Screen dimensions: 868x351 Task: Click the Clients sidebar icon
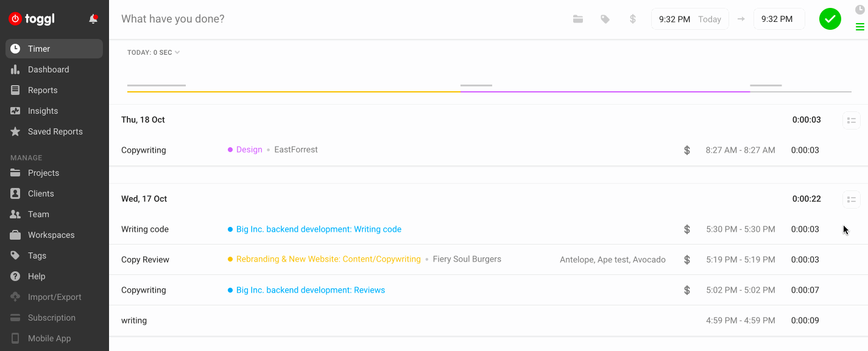click(x=15, y=193)
